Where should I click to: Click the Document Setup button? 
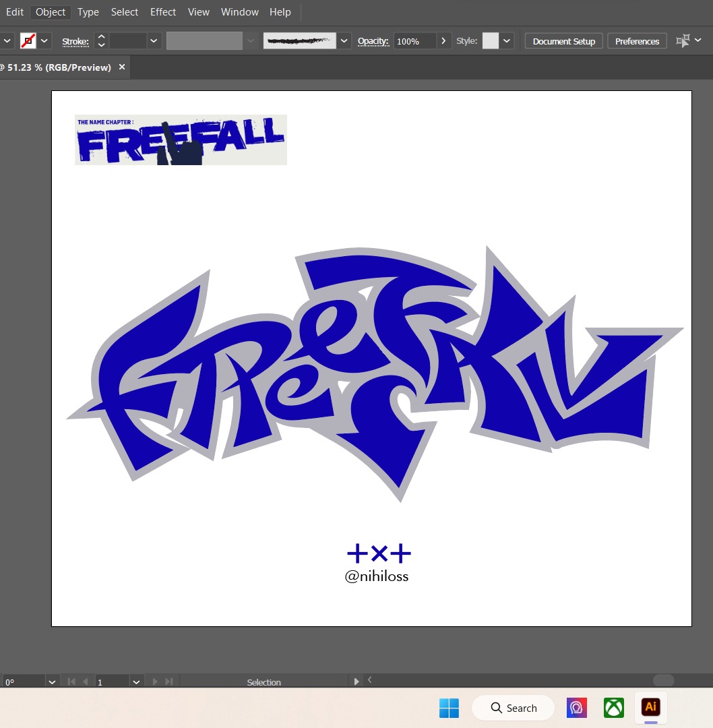[563, 41]
